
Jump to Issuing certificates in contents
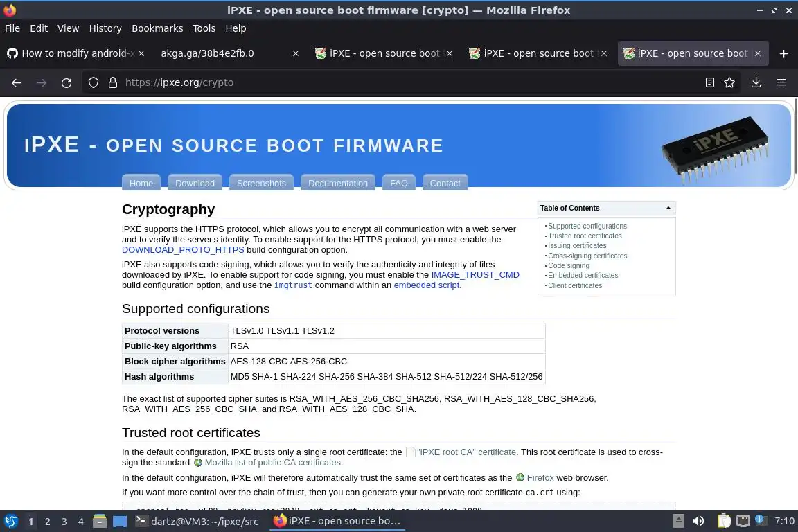577,245
